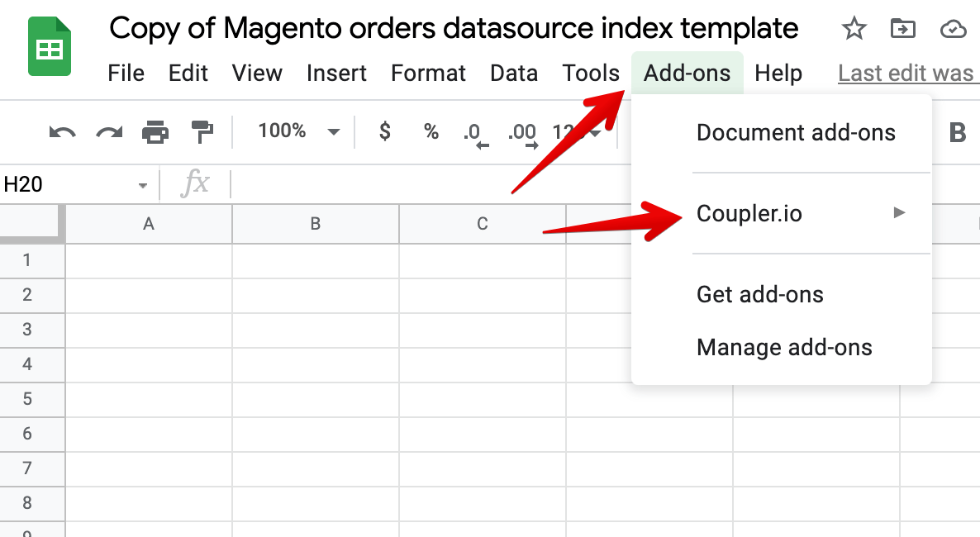Apply percent format icon
The width and height of the screenshot is (980, 537).
tap(431, 131)
